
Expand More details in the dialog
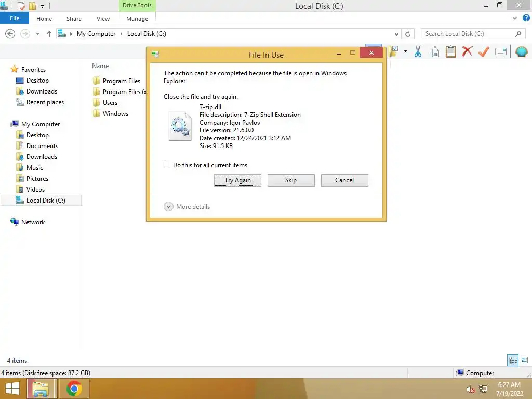click(187, 207)
